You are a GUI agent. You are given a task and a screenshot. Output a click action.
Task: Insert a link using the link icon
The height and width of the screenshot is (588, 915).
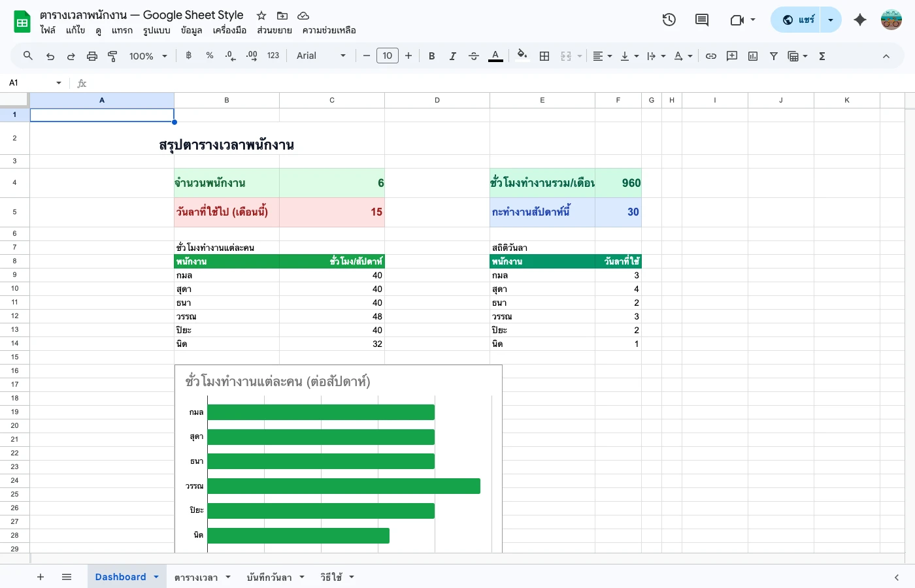pos(711,56)
